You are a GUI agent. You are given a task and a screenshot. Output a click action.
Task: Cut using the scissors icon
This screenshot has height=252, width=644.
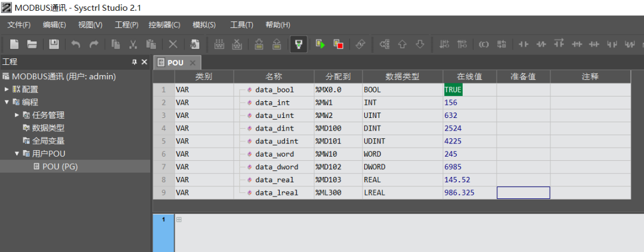click(133, 44)
